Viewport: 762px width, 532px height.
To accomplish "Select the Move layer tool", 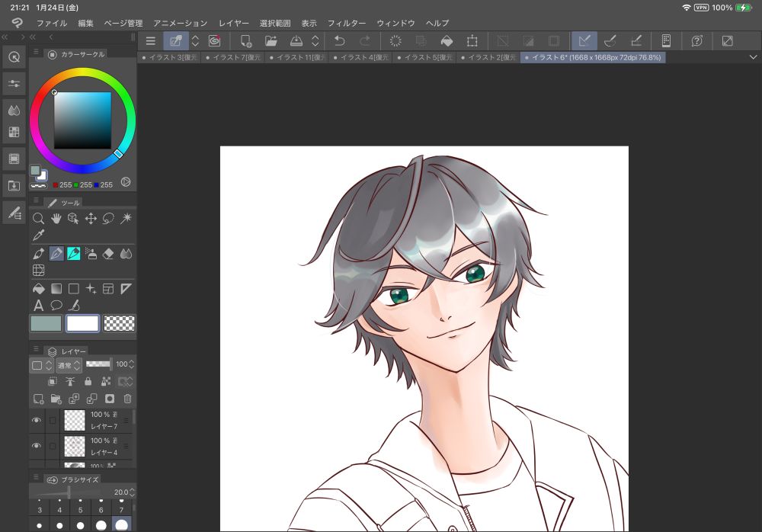I will pos(91,218).
